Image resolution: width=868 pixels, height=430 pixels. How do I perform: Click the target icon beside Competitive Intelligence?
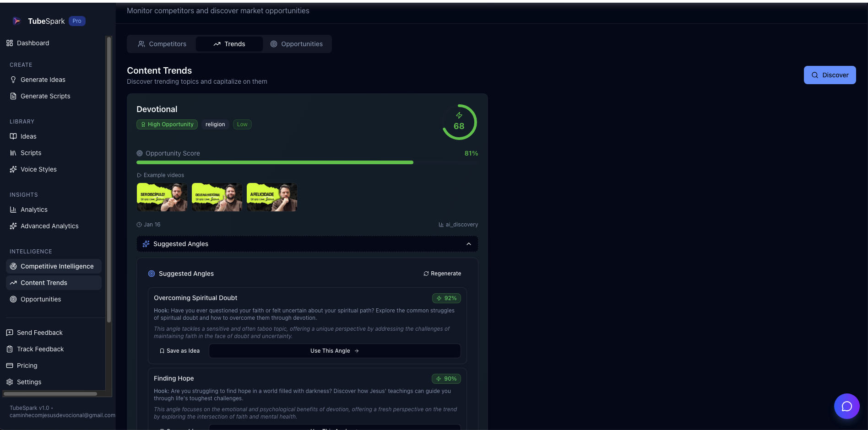[13, 266]
